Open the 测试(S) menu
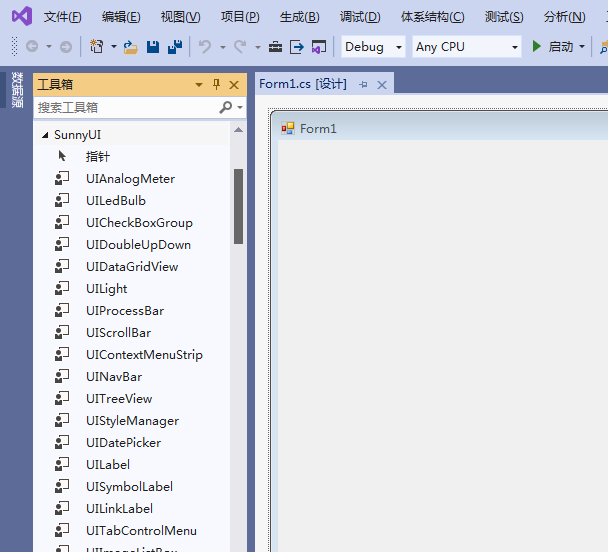 [504, 17]
